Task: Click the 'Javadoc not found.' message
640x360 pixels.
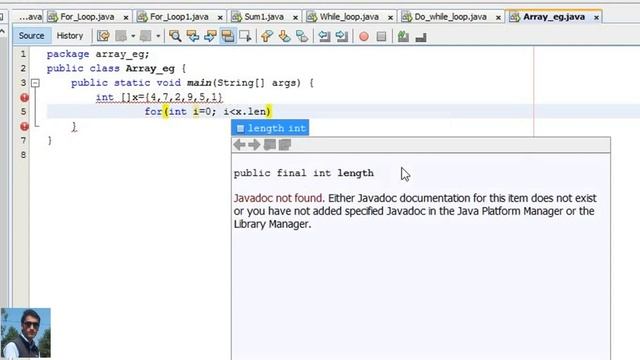Action: click(279, 198)
